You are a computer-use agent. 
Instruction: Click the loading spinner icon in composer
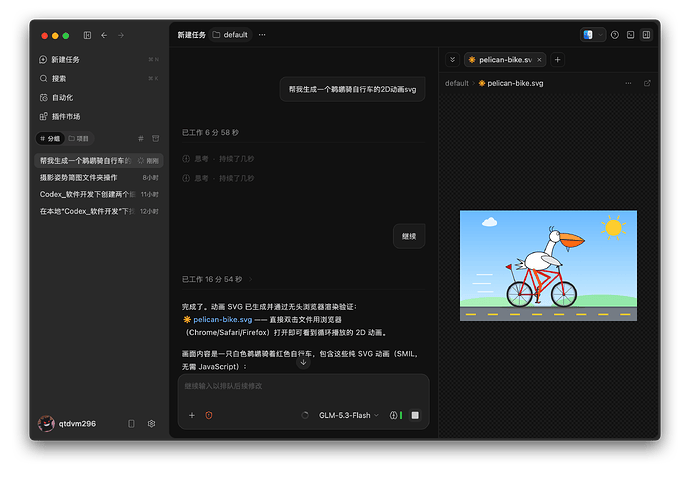pyautogui.click(x=305, y=415)
